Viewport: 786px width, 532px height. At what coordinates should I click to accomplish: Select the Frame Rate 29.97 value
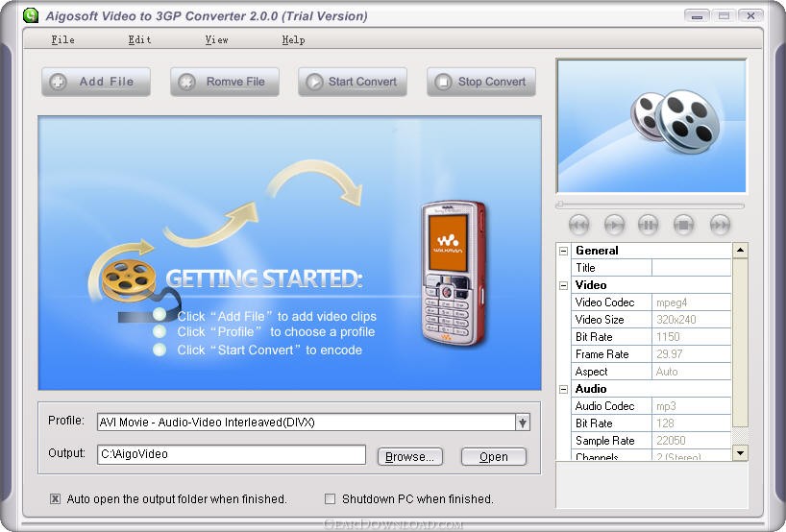click(x=691, y=354)
